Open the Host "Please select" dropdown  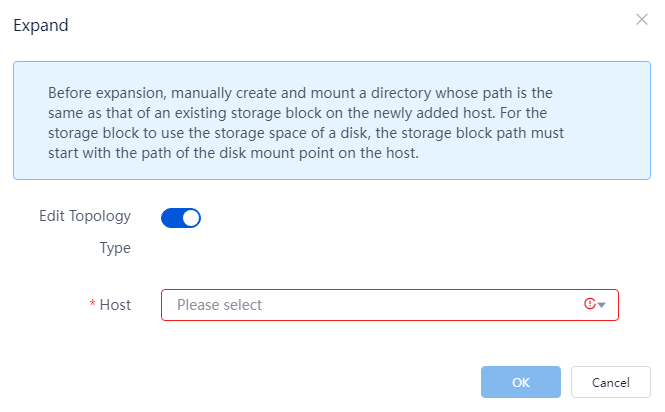[x=390, y=305]
